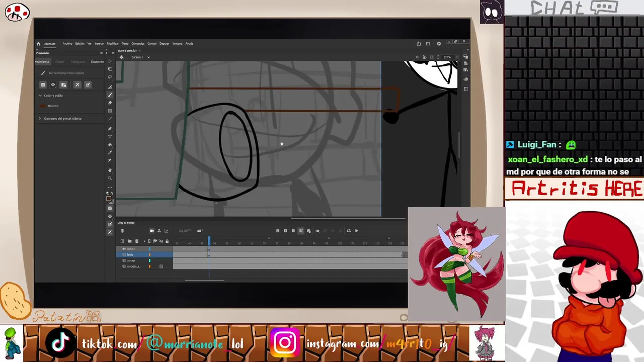This screenshot has width=644, height=362.
Task: Click the blue timeline playhead marker
Action: tap(209, 241)
